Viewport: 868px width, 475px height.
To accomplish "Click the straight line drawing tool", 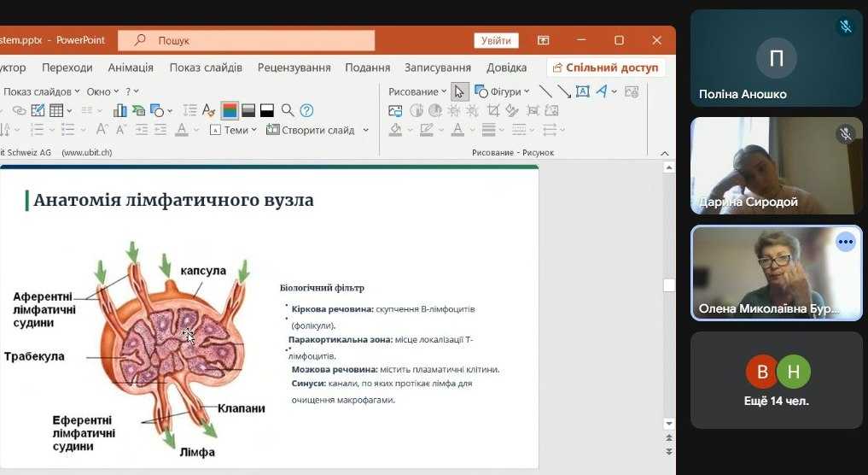I will 545,91.
